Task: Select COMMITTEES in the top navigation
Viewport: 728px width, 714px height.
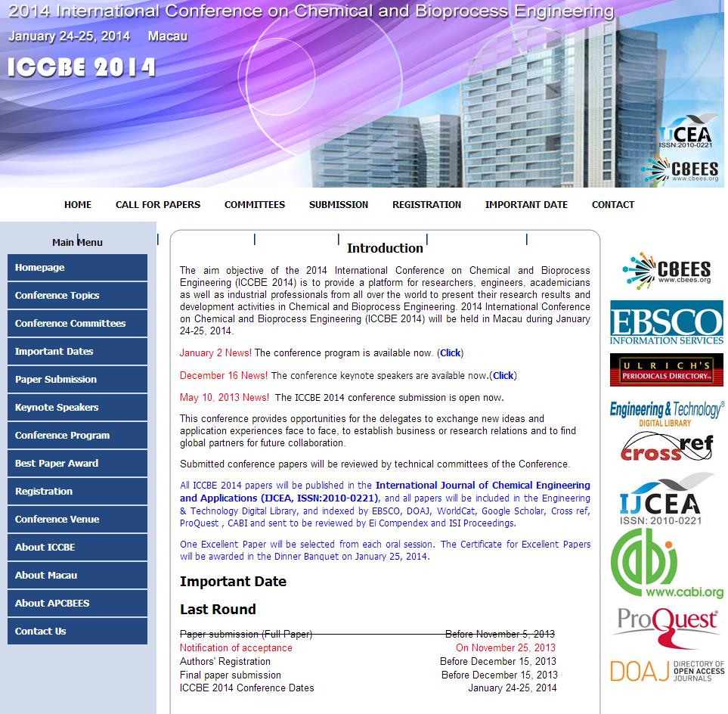Action: [x=255, y=205]
